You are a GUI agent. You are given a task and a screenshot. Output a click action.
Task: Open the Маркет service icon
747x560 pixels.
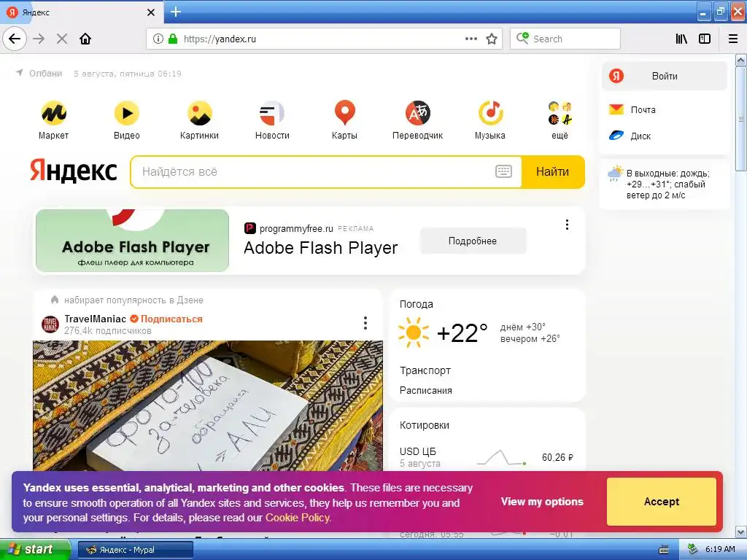pos(53,120)
